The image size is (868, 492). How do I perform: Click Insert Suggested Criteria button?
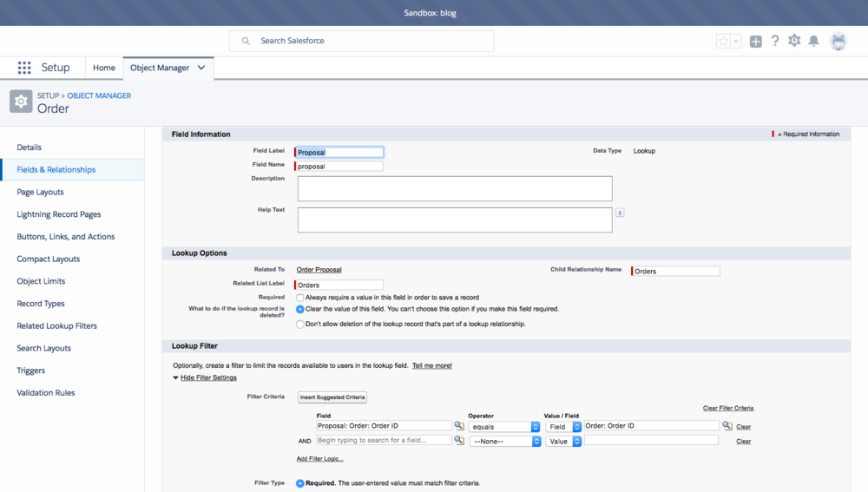click(x=332, y=397)
